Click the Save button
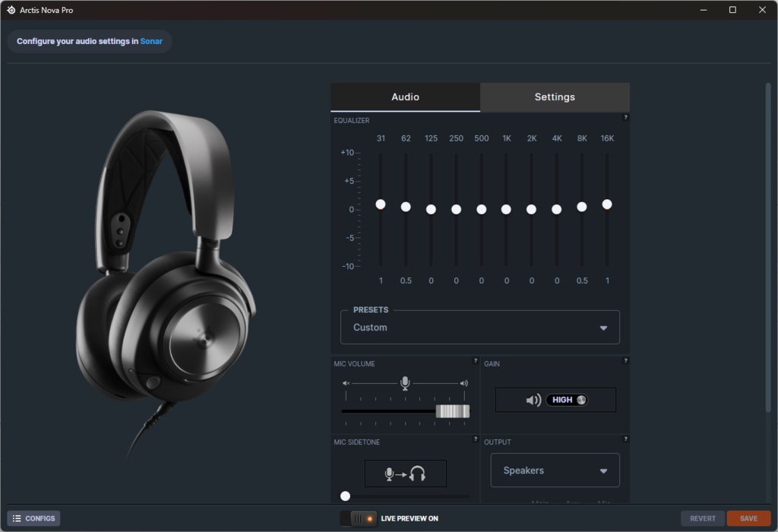The width and height of the screenshot is (778, 532). (748, 518)
